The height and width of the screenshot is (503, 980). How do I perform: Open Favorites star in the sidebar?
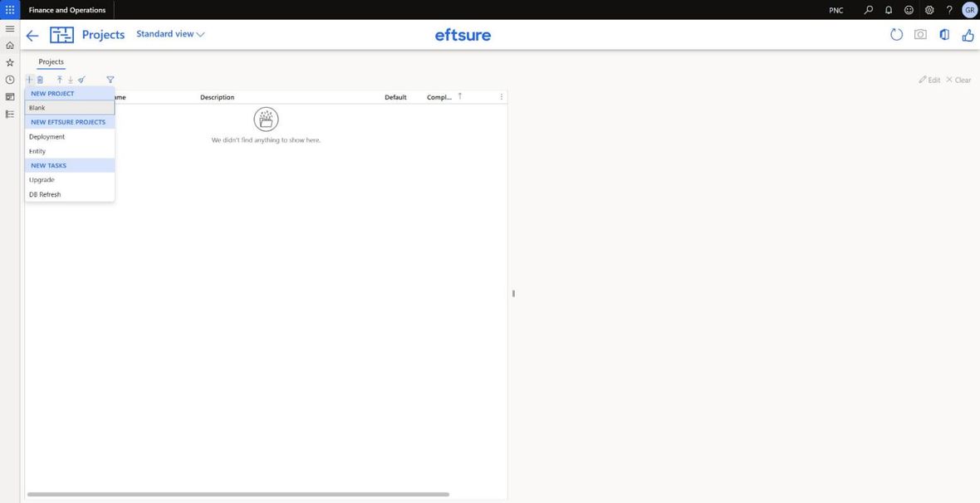(x=9, y=62)
